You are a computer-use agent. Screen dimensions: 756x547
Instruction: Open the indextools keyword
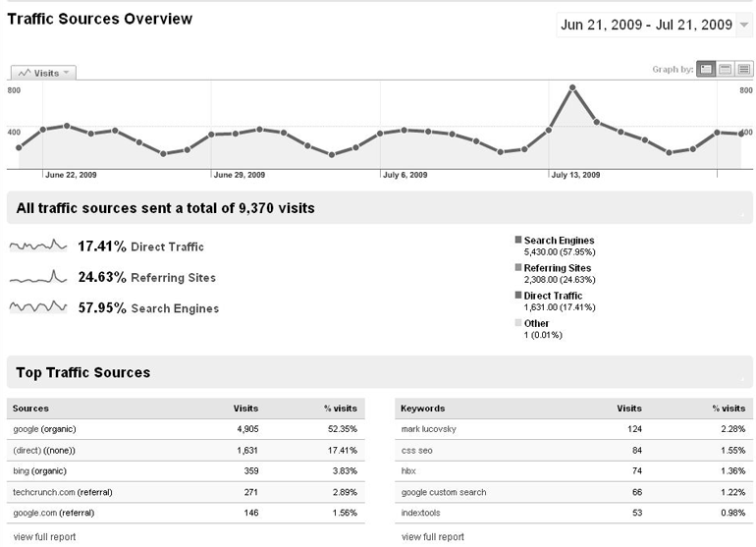point(420,513)
